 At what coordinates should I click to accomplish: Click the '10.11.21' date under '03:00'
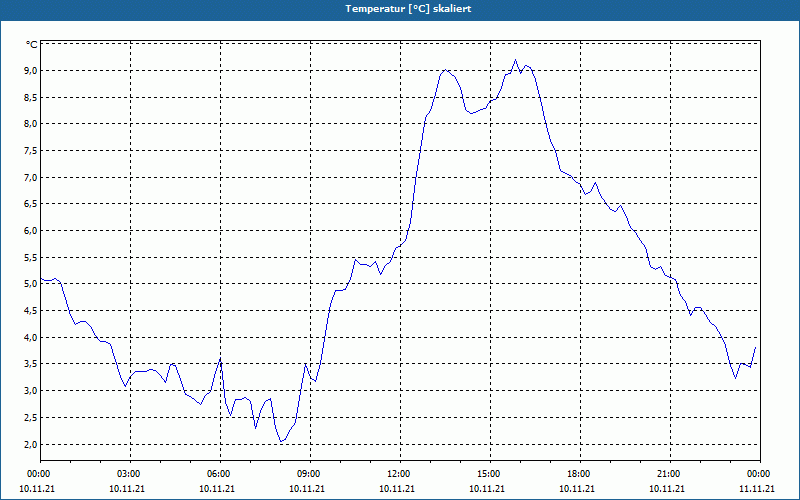click(127, 489)
